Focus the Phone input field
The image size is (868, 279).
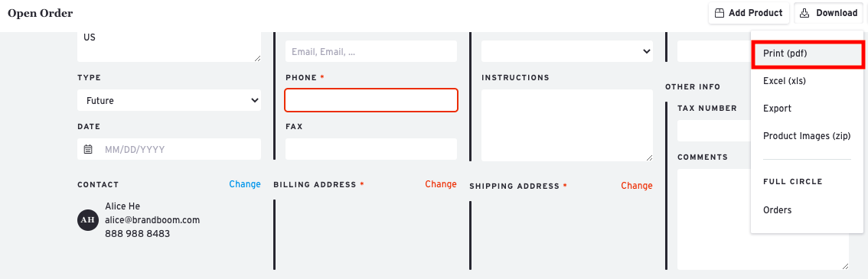click(371, 100)
